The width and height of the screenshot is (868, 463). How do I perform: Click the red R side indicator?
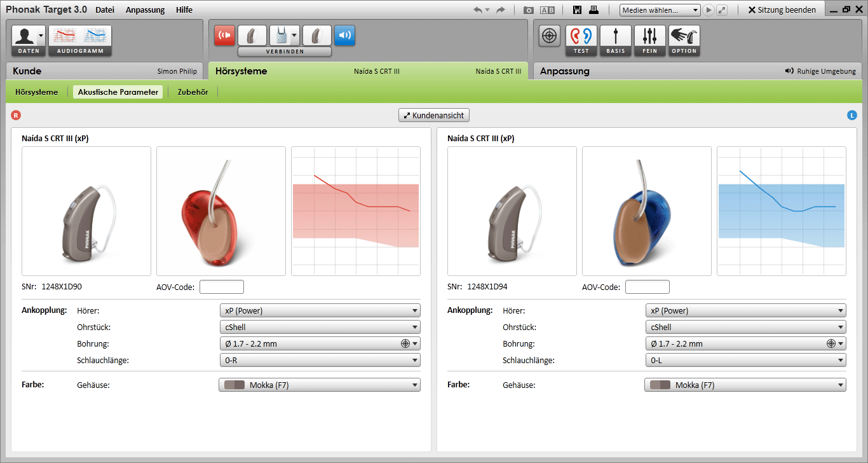(16, 115)
